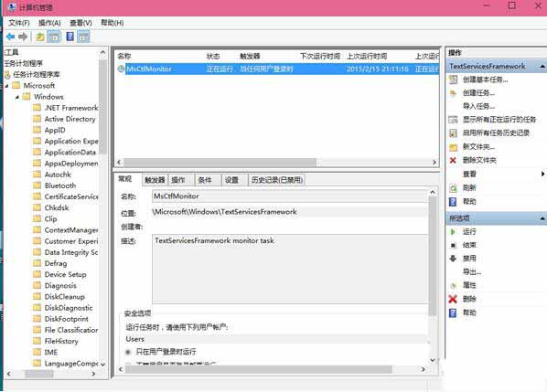Click the red X 删除文件夹 icon
The width and height of the screenshot is (547, 392).
(453, 160)
